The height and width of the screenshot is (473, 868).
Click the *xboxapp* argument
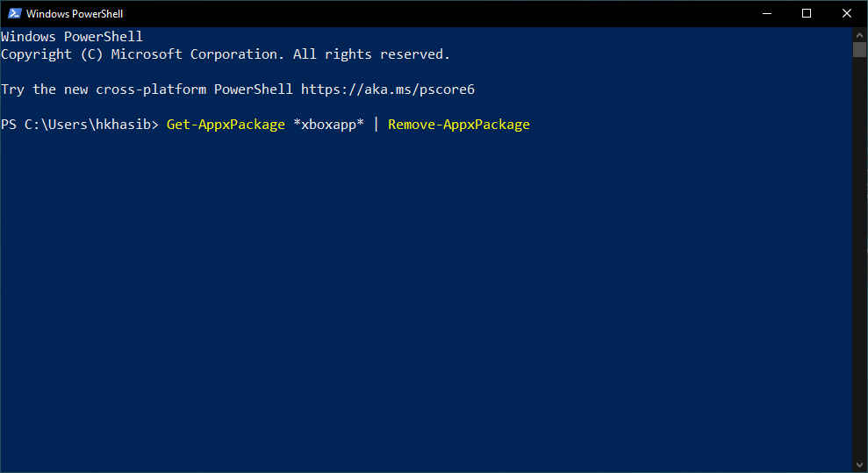point(328,125)
